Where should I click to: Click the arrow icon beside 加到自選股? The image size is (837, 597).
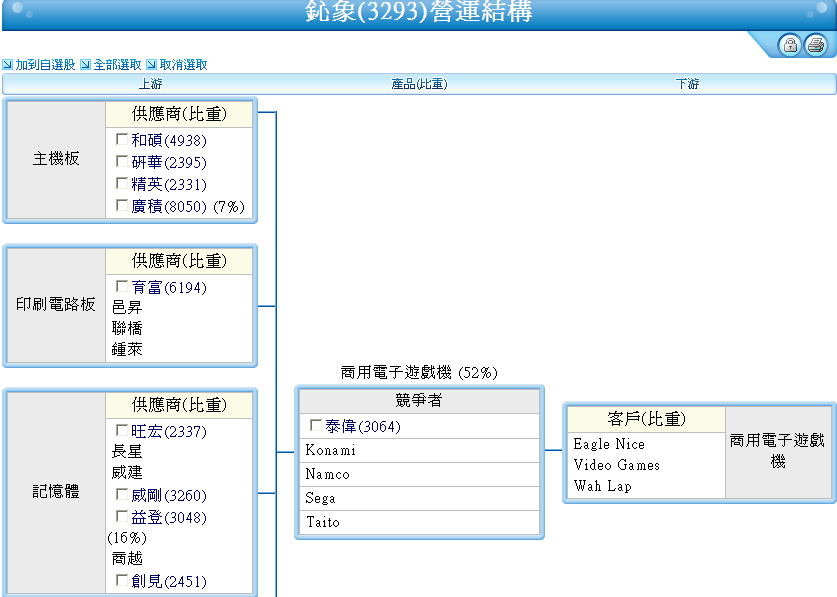tap(7, 65)
